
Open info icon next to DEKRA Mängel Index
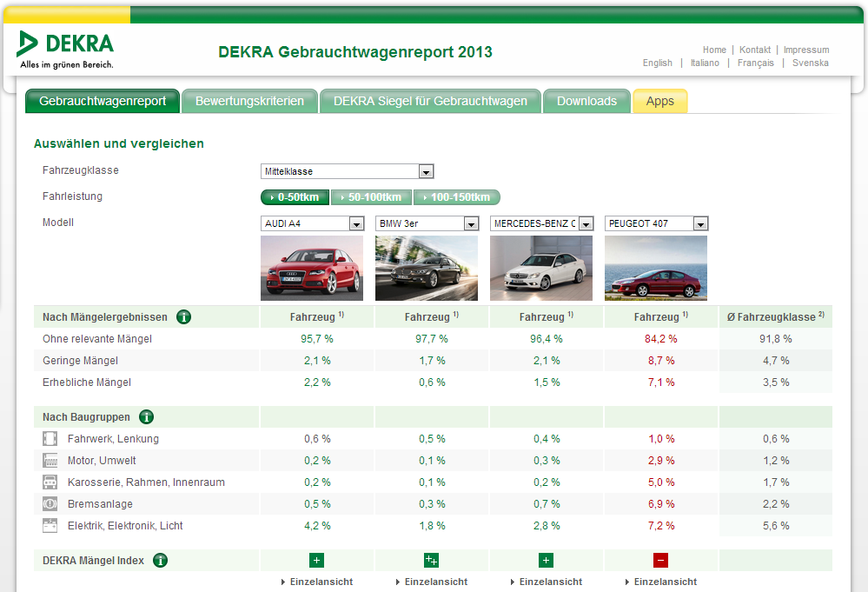click(x=160, y=561)
